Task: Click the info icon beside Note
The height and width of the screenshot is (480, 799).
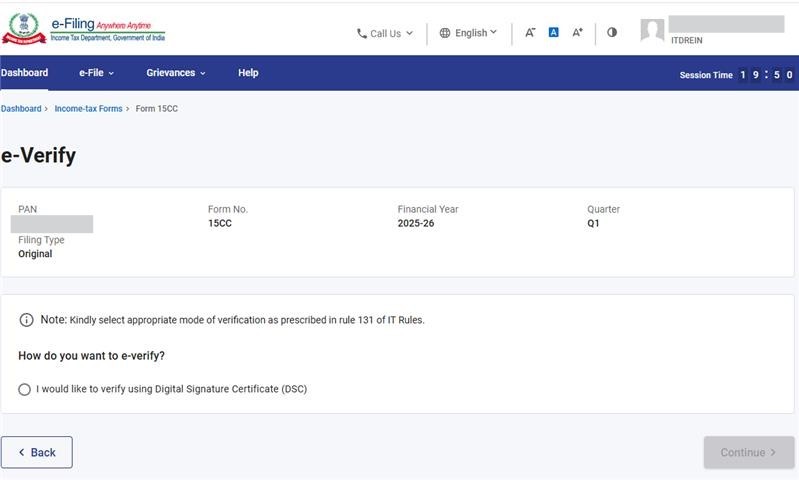Action: coord(27,320)
